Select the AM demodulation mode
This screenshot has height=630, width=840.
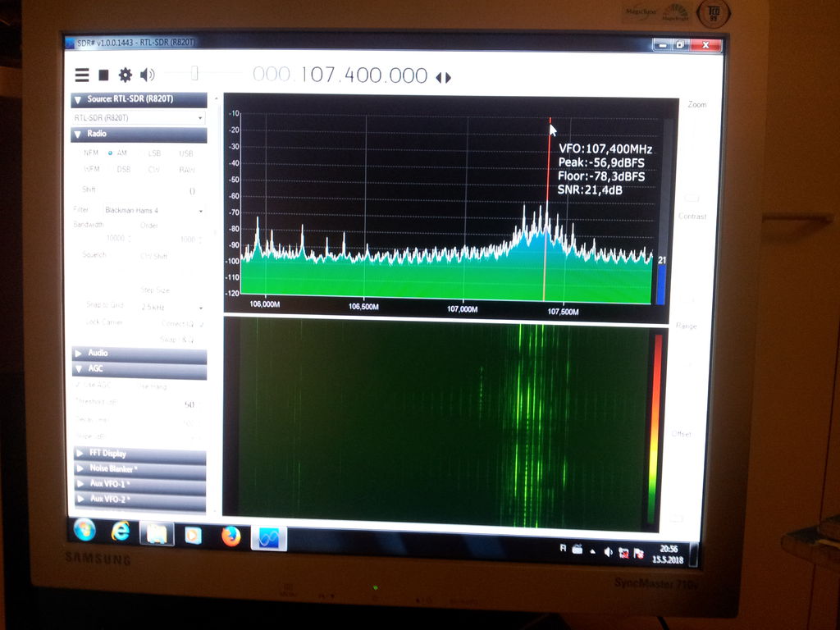tap(117, 153)
